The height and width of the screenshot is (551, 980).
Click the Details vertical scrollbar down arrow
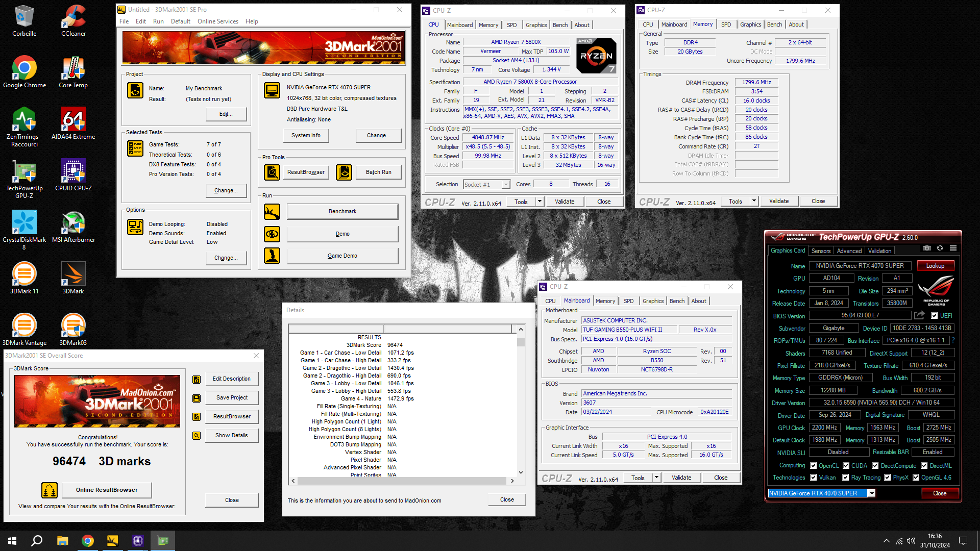click(x=521, y=472)
